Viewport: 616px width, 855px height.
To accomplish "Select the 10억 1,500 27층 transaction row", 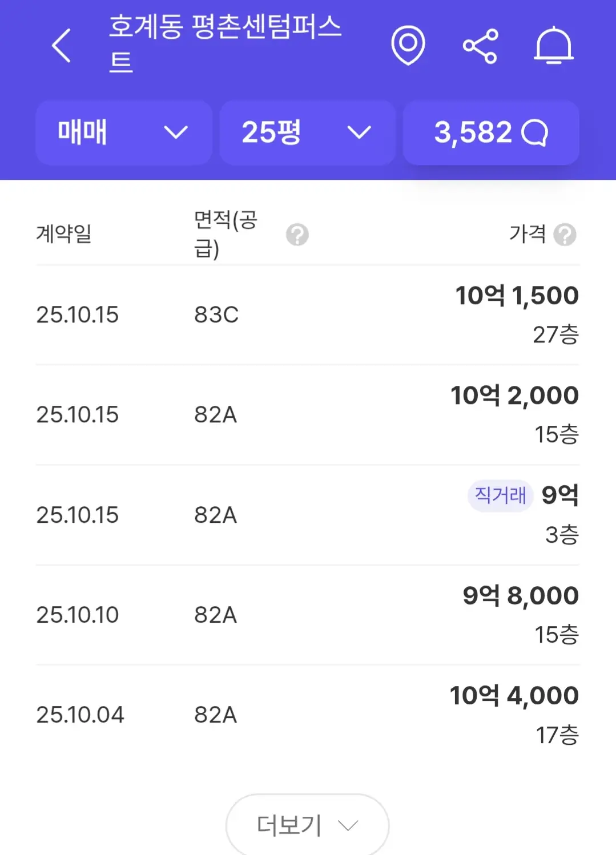I will pos(307,314).
